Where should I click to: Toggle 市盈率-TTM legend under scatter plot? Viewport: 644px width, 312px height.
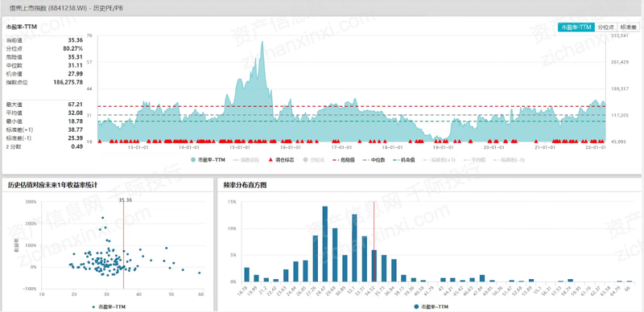(x=107, y=306)
